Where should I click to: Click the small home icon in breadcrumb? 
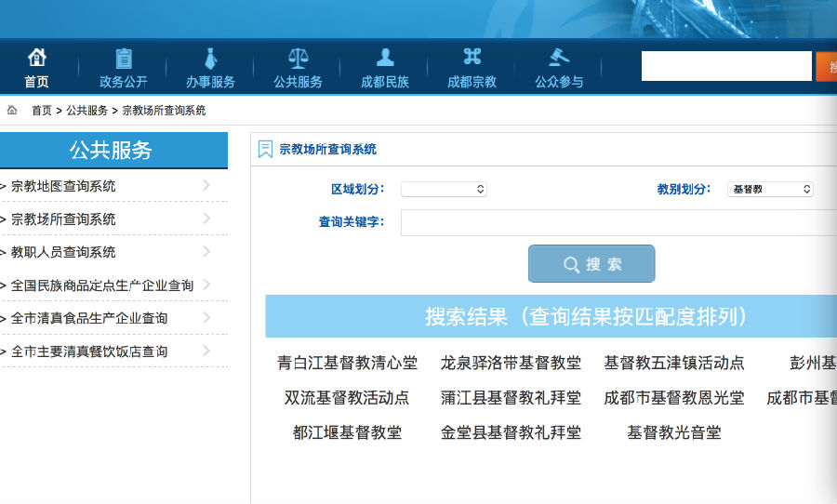pyautogui.click(x=12, y=110)
